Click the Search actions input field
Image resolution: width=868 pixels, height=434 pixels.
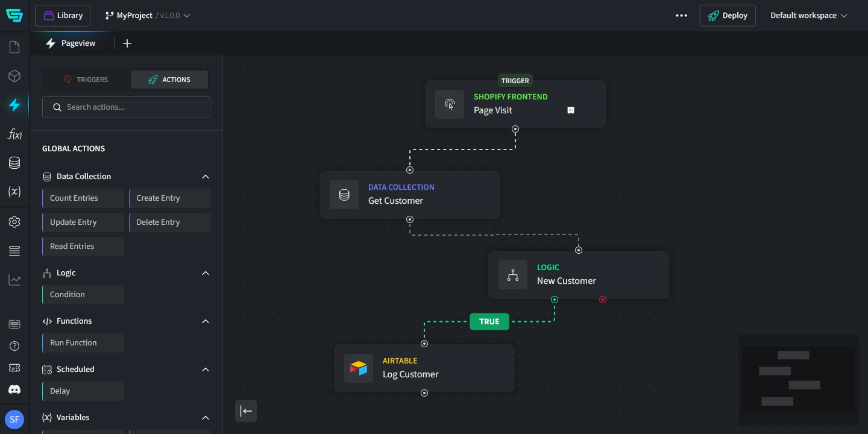[127, 107]
